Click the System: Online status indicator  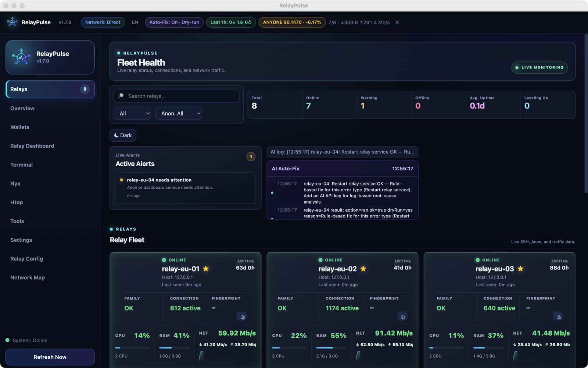tap(26, 340)
